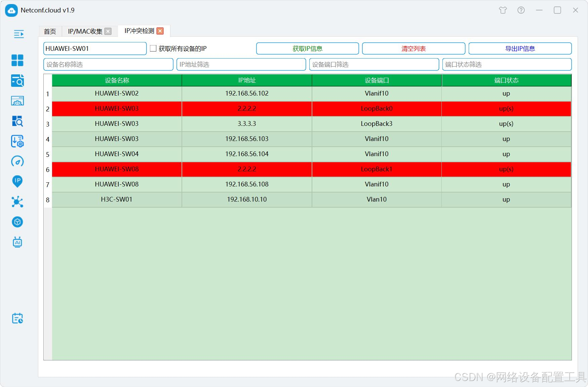Close the IP/MAC收集 tab
The height and width of the screenshot is (387, 588).
click(108, 31)
